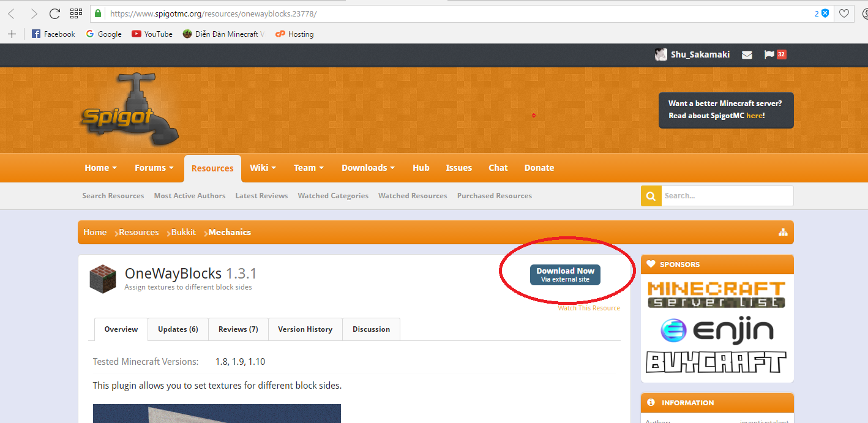868x423 pixels.
Task: Click the browser address bar URL
Action: point(213,13)
